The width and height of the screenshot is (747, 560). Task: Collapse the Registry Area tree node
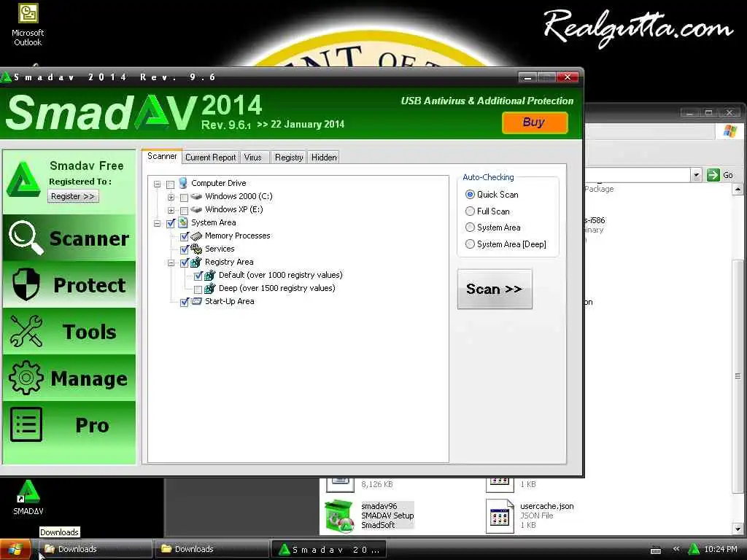click(171, 262)
